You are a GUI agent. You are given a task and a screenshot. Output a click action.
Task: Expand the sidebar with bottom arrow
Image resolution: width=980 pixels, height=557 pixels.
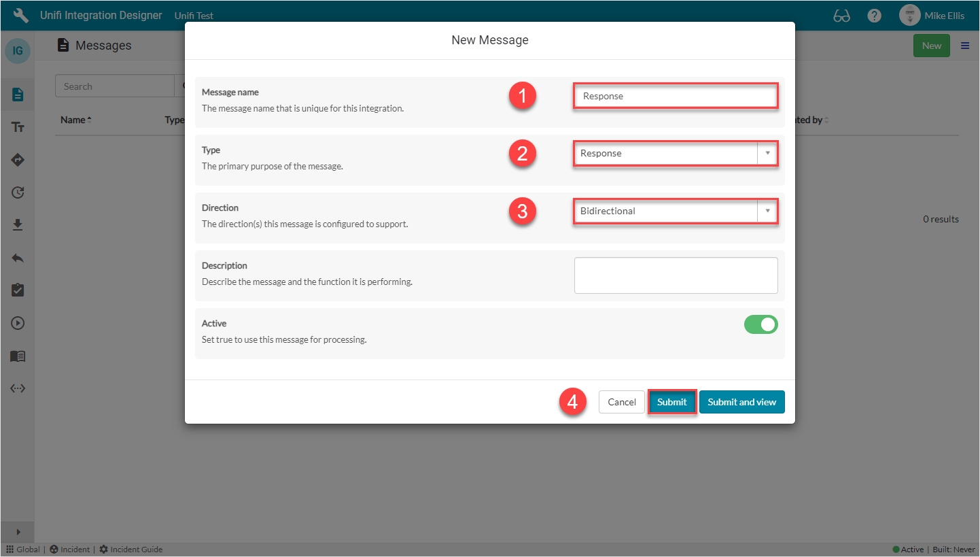[x=18, y=532]
